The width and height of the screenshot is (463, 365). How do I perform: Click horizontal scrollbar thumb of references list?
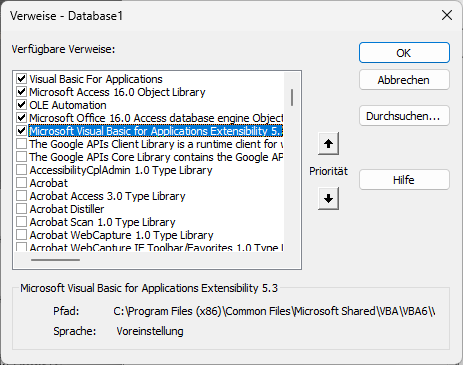coord(55,260)
